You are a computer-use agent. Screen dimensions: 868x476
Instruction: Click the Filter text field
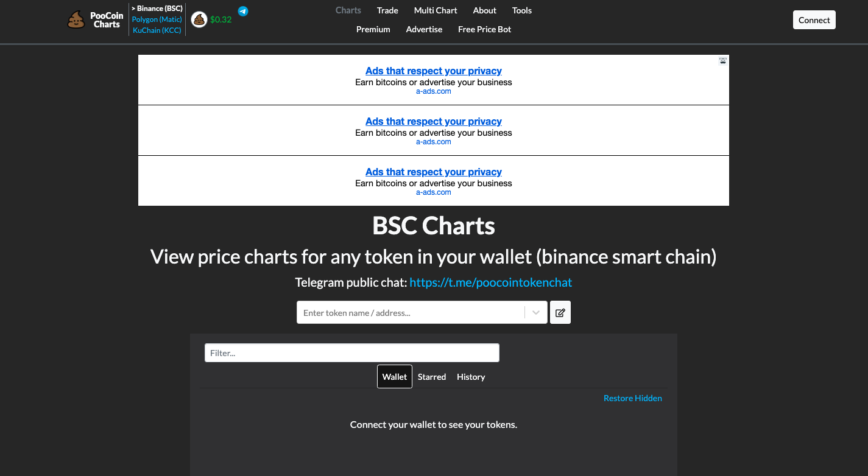click(x=352, y=353)
